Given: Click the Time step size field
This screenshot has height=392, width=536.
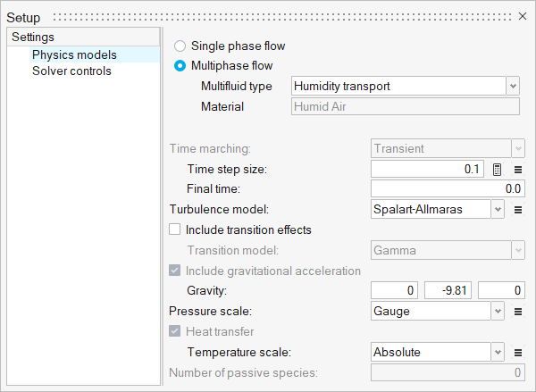Looking at the screenshot, I should (x=427, y=169).
